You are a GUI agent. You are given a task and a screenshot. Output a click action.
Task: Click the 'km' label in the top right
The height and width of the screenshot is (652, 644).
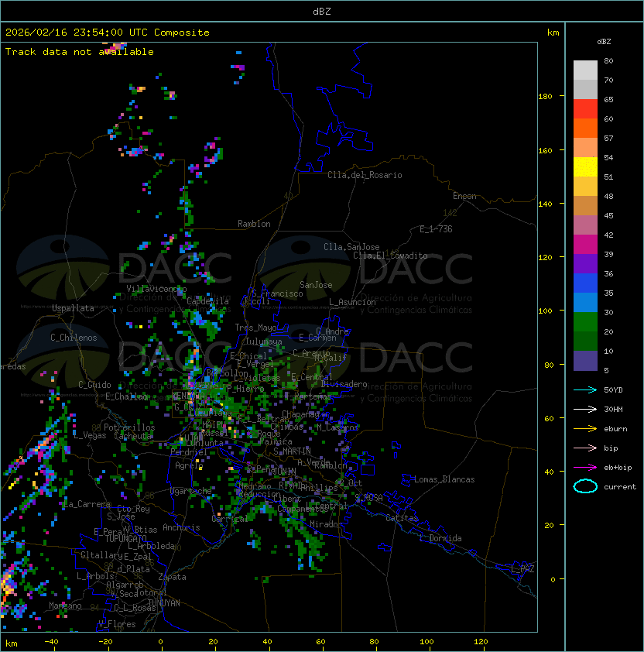click(x=553, y=33)
